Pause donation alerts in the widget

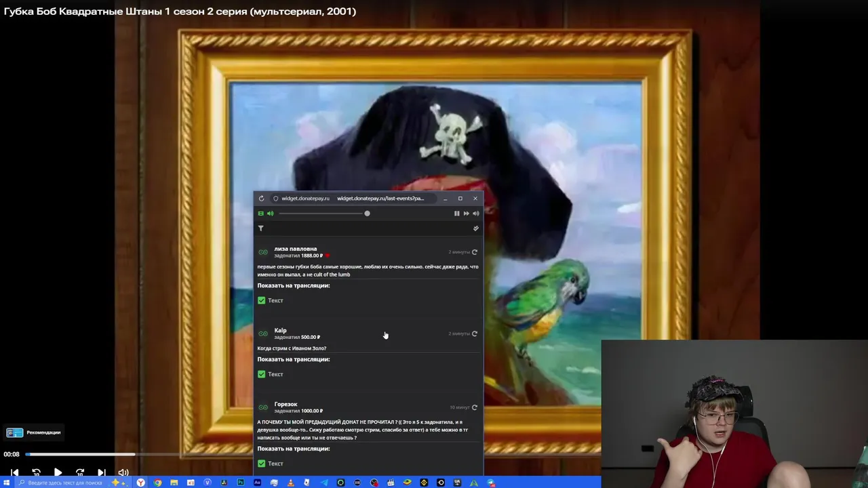(456, 213)
